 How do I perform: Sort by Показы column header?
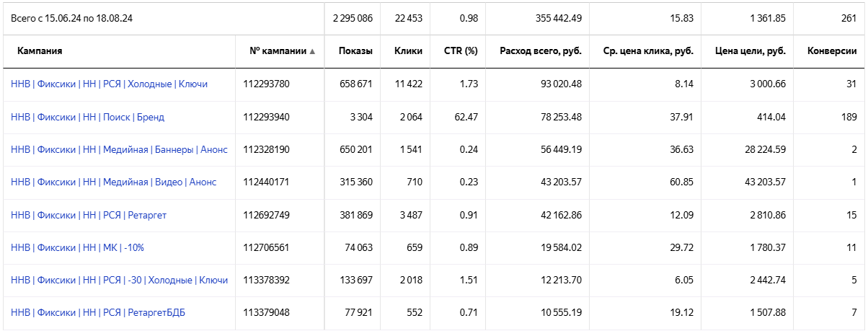coord(356,52)
